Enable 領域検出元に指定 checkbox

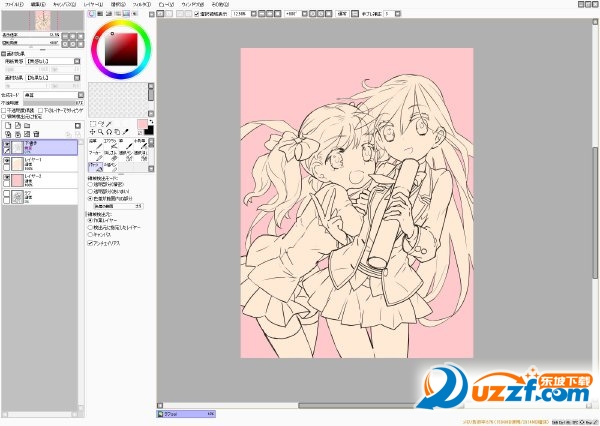(x=4, y=116)
